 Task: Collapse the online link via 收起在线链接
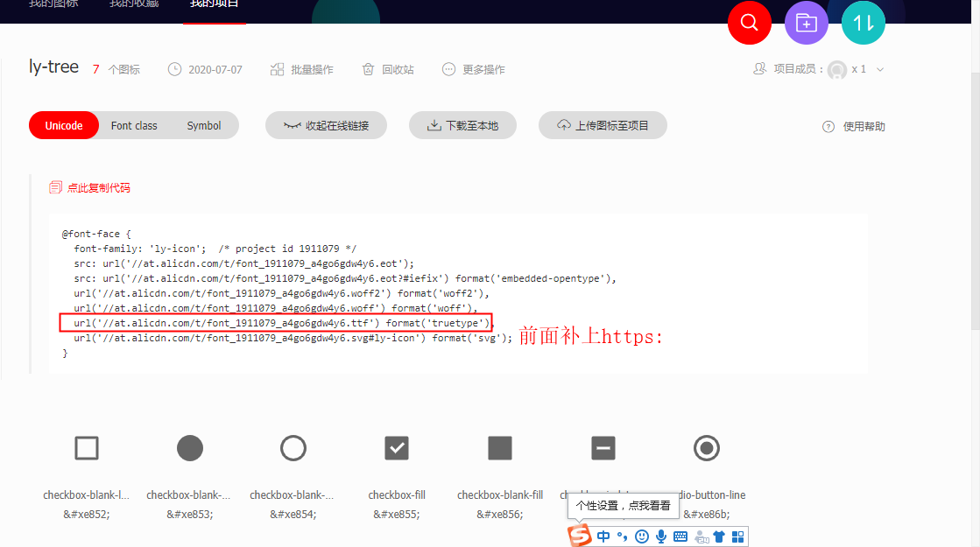pos(326,125)
